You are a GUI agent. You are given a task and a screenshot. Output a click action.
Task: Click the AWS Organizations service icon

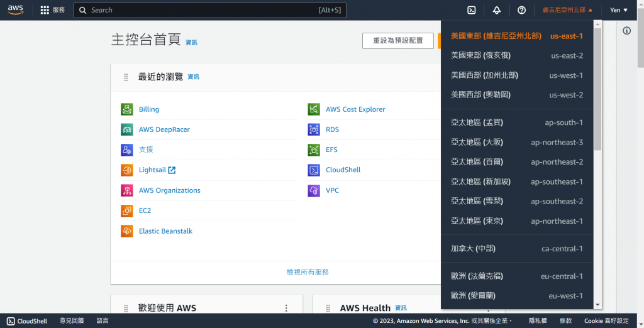point(127,190)
